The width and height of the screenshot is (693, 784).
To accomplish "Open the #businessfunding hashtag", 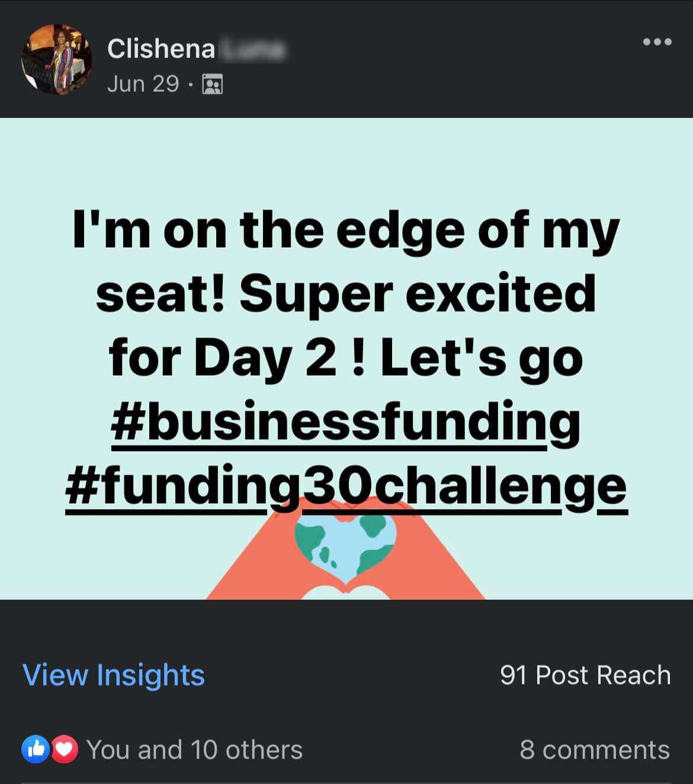I will click(x=345, y=422).
